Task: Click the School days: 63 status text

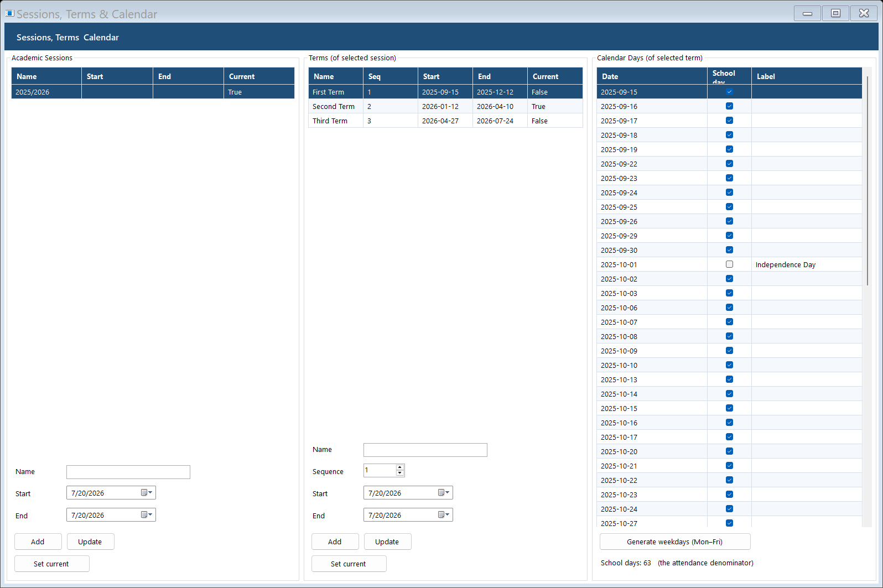Action: point(626,563)
